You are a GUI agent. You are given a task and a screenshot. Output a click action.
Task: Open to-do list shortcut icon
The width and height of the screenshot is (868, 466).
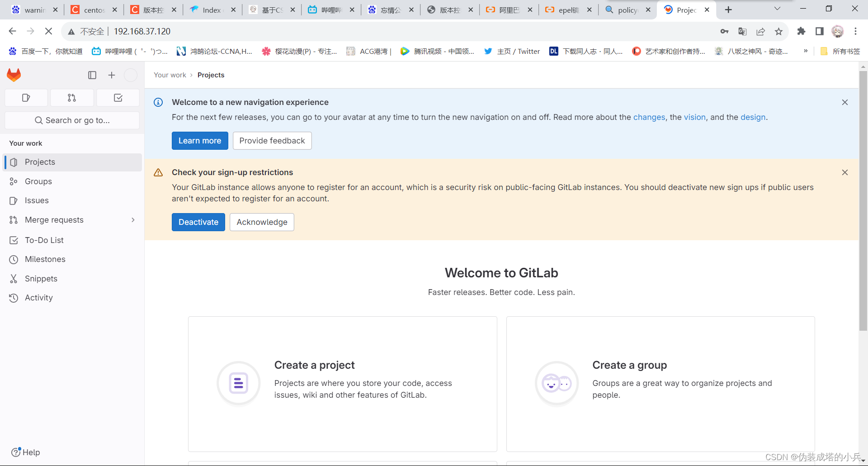coord(118,98)
